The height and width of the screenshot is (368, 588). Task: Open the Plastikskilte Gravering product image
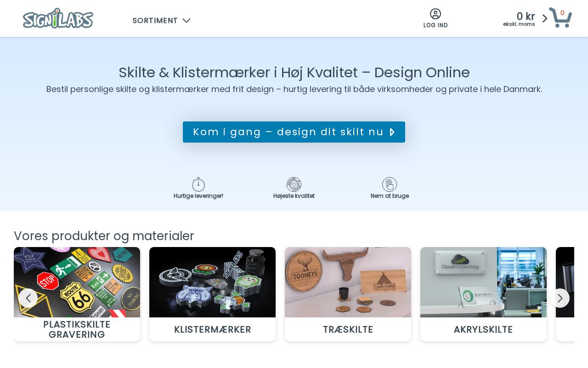click(x=77, y=282)
